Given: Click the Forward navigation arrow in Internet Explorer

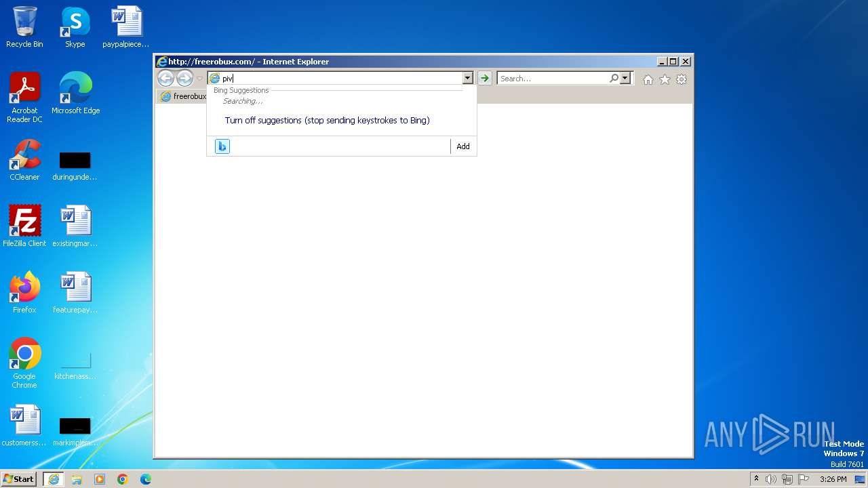Looking at the screenshot, I should tap(184, 79).
